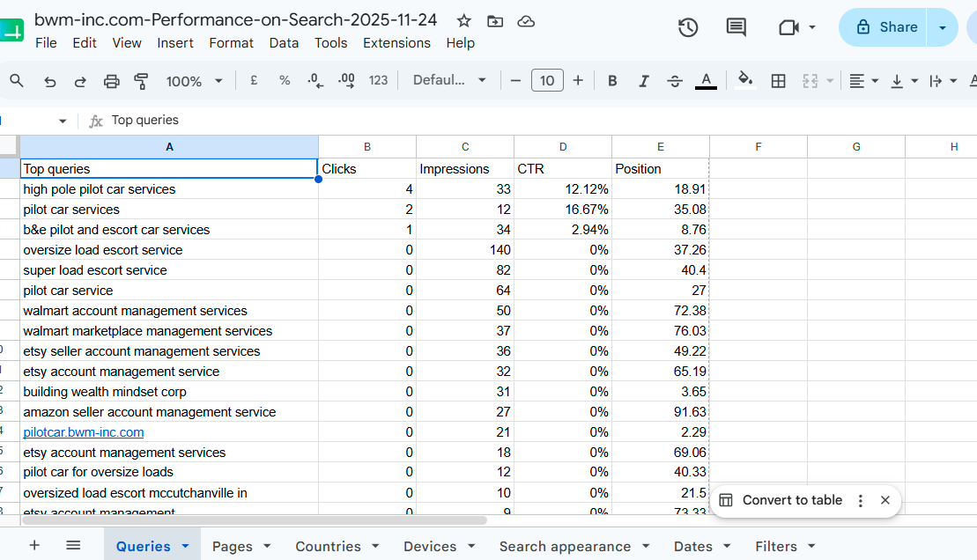Star this spreadsheet document
Image resolution: width=977 pixels, height=560 pixels.
point(463,21)
